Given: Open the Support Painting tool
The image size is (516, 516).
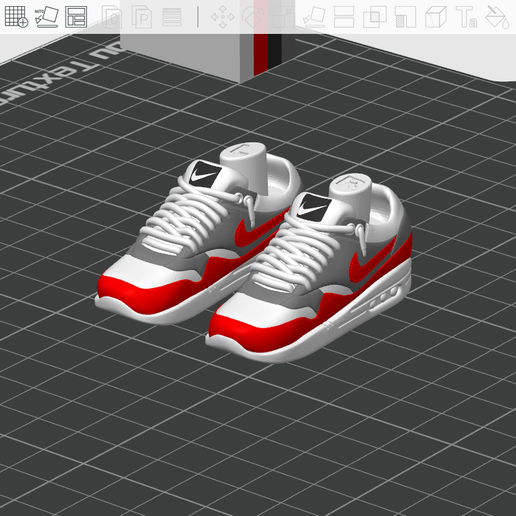Looking at the screenshot, I should [405, 16].
